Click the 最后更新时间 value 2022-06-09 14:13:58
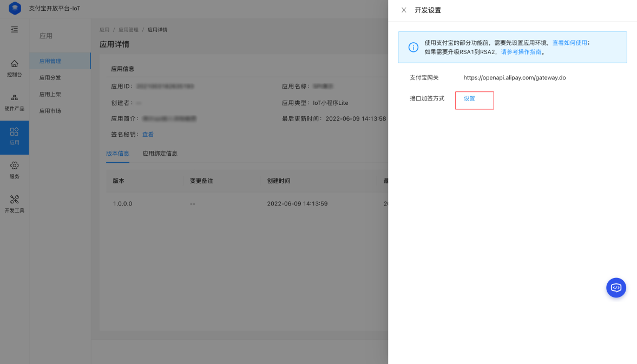 click(356, 118)
